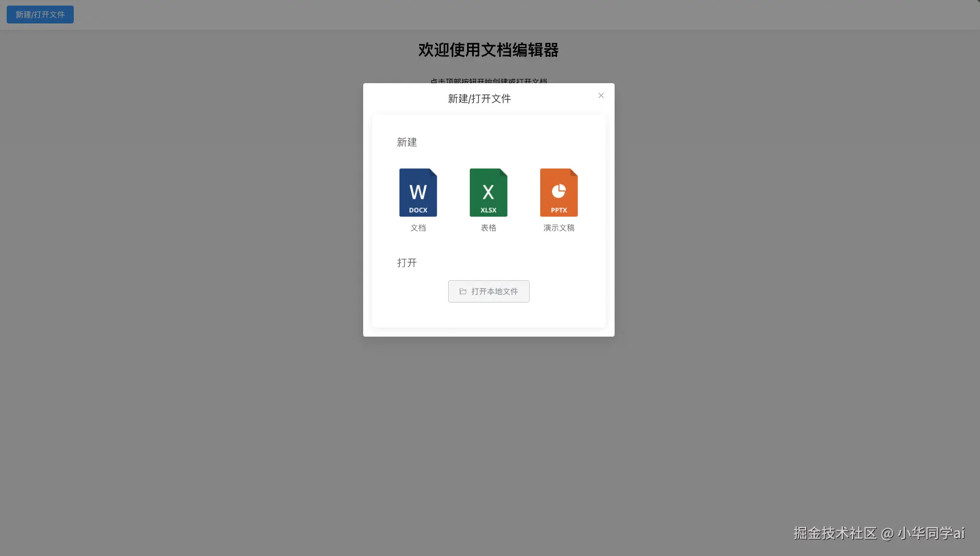Create a new XLSX spreadsheet
Screen dimensions: 980x556
(x=488, y=193)
